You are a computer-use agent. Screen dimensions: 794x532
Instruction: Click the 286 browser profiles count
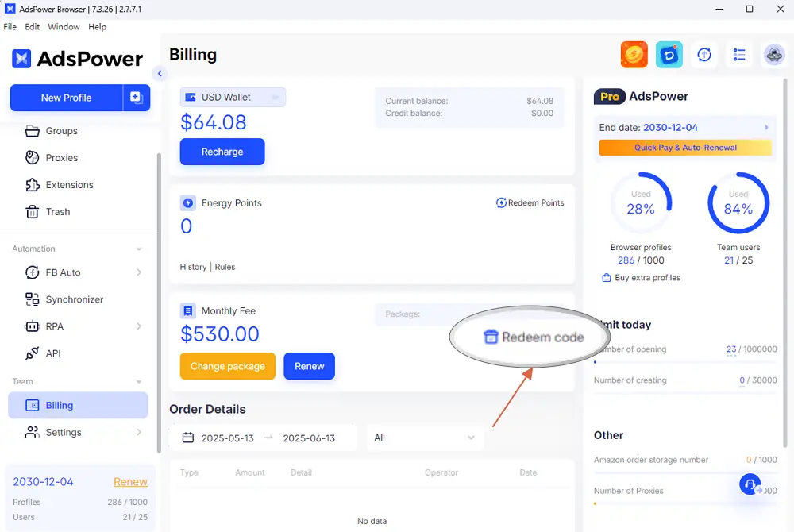(x=626, y=260)
